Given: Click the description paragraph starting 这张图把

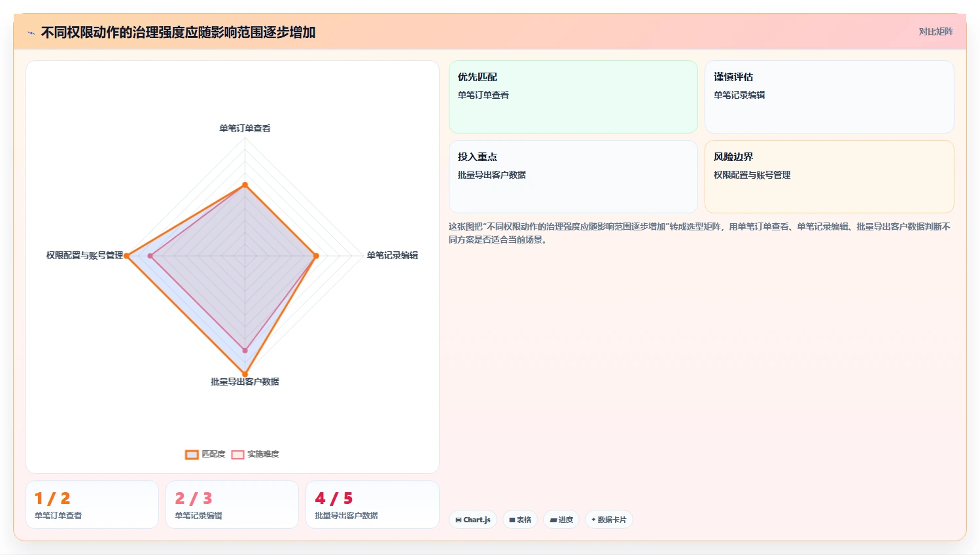Looking at the screenshot, I should 699,233.
